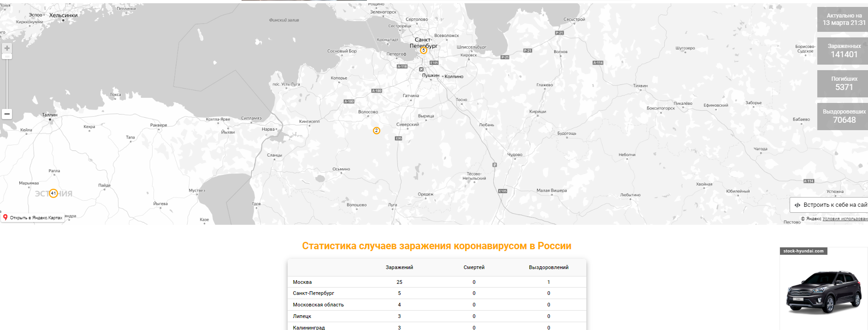
Task: Click the Малая Вишера label on map
Action: [552, 190]
